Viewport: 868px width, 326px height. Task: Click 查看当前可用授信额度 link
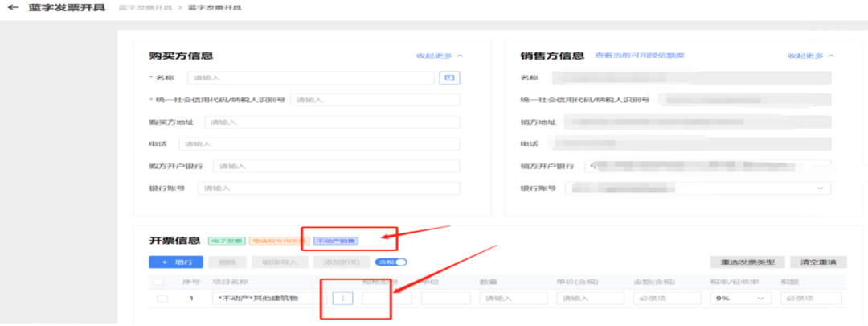(639, 56)
